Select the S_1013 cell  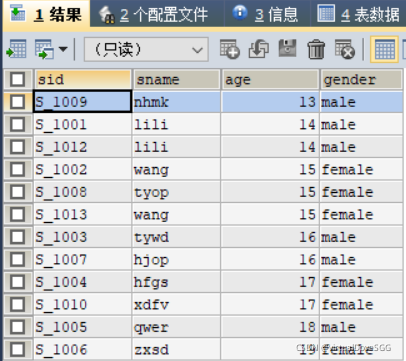[82, 215]
